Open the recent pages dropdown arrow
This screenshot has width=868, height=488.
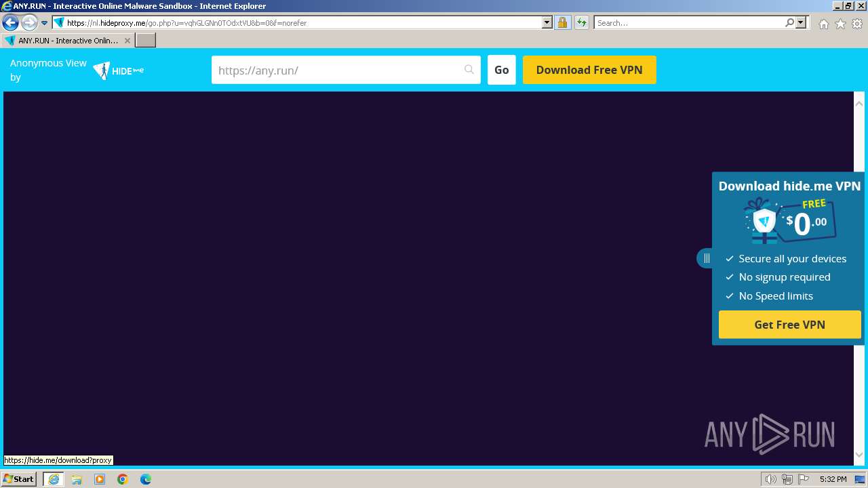tap(45, 23)
